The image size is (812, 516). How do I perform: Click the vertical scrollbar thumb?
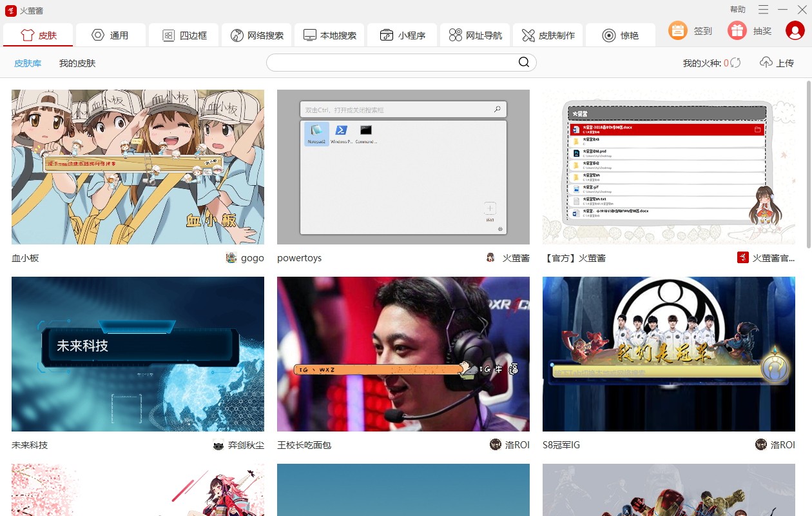click(x=809, y=164)
